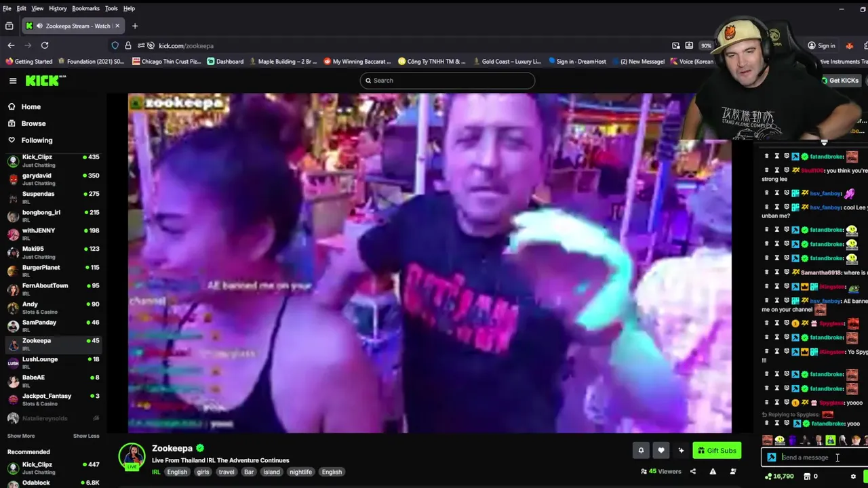Open the History menu
This screenshot has width=868, height=488.
point(58,8)
